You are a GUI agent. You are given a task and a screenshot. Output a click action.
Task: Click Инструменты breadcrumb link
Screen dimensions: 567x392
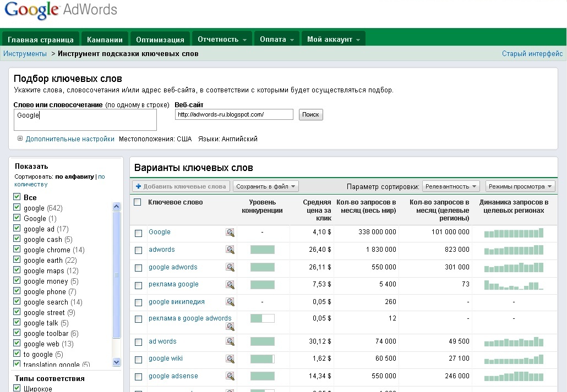pyautogui.click(x=25, y=54)
